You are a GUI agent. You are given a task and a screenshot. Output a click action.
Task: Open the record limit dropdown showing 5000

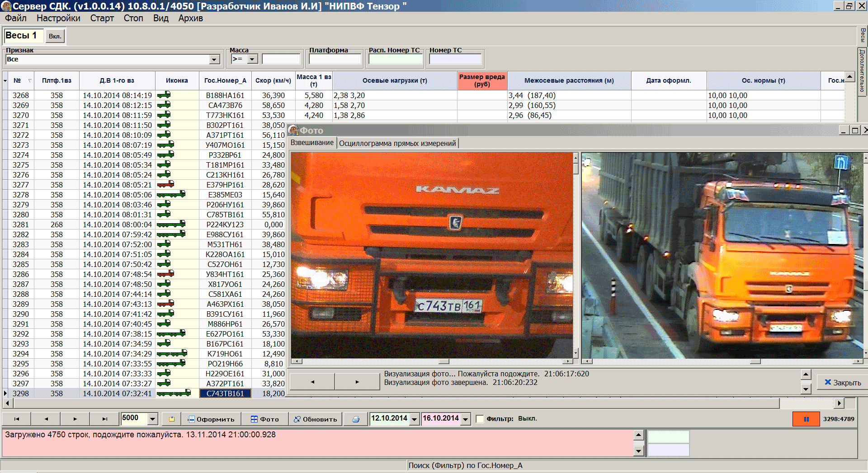coord(153,419)
